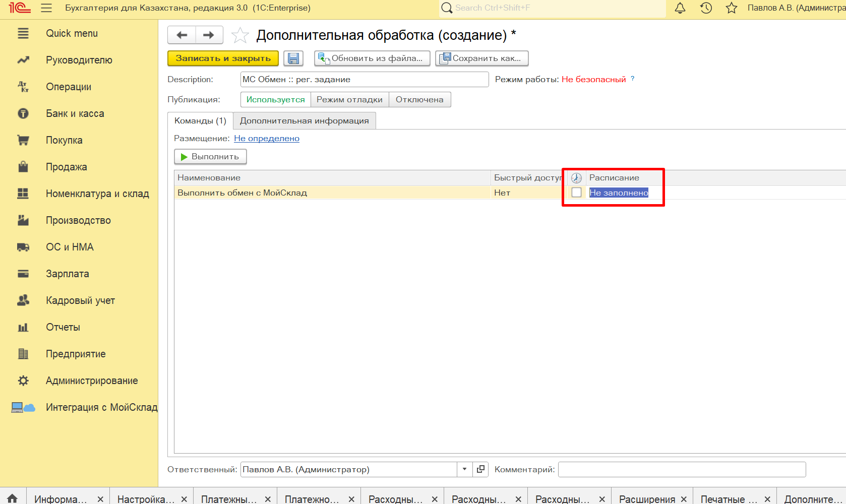Click the Производство factory icon
846x504 pixels.
pyautogui.click(x=23, y=220)
